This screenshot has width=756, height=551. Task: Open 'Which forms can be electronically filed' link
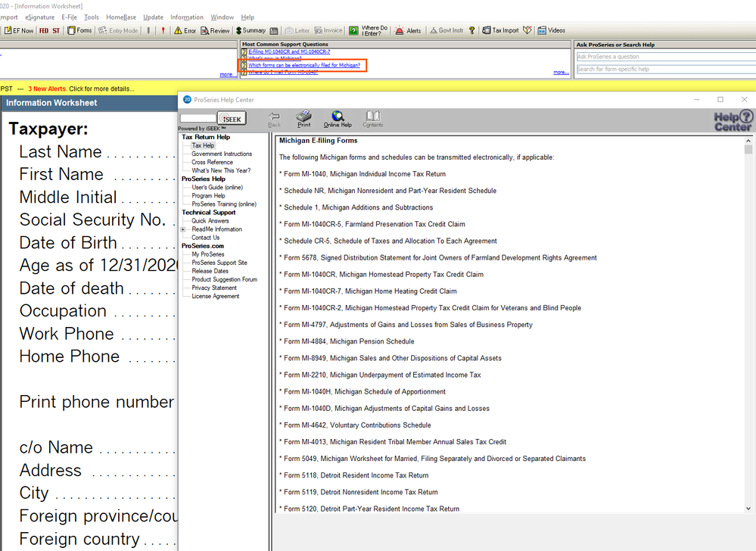(x=303, y=66)
